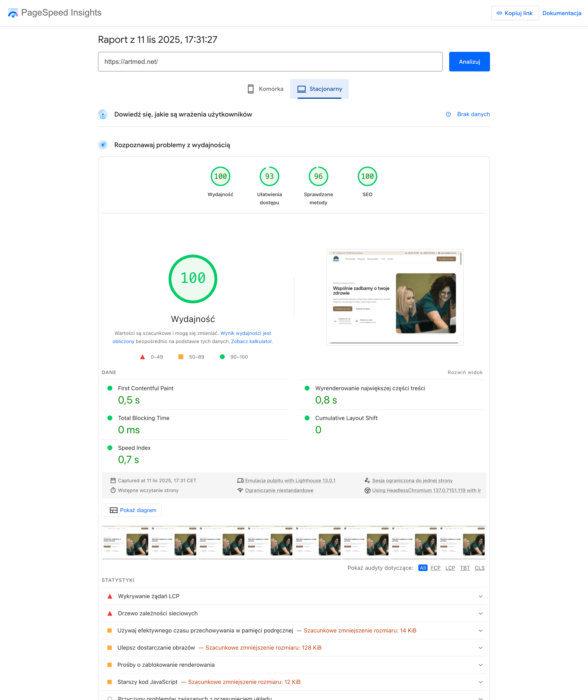
Task: Click the user experience section icon
Action: pyautogui.click(x=103, y=114)
